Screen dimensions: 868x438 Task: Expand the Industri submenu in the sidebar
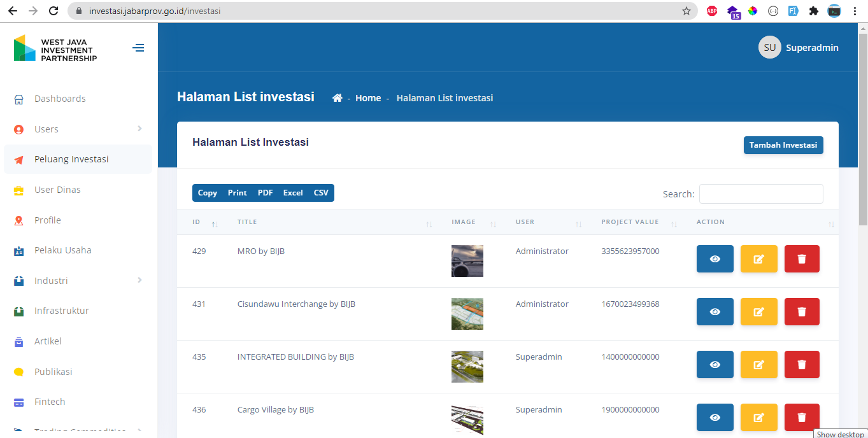pos(139,281)
